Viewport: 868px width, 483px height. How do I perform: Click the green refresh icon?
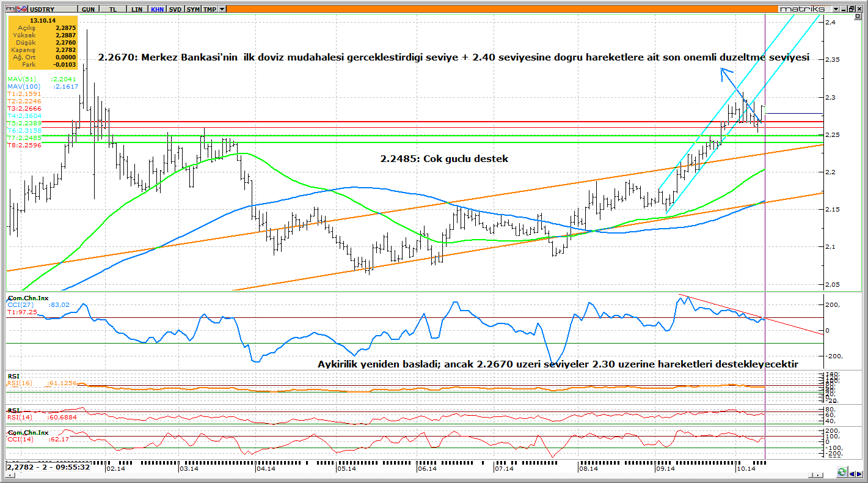tap(842, 471)
